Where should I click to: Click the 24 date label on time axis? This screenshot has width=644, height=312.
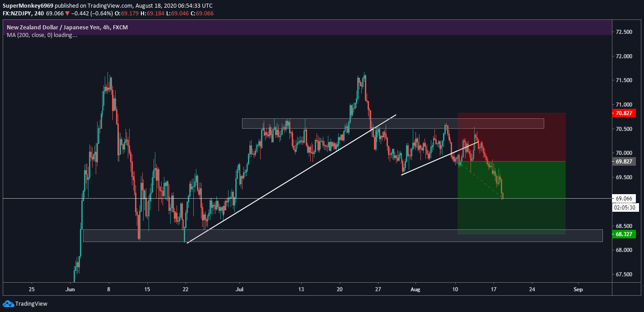(x=532, y=289)
